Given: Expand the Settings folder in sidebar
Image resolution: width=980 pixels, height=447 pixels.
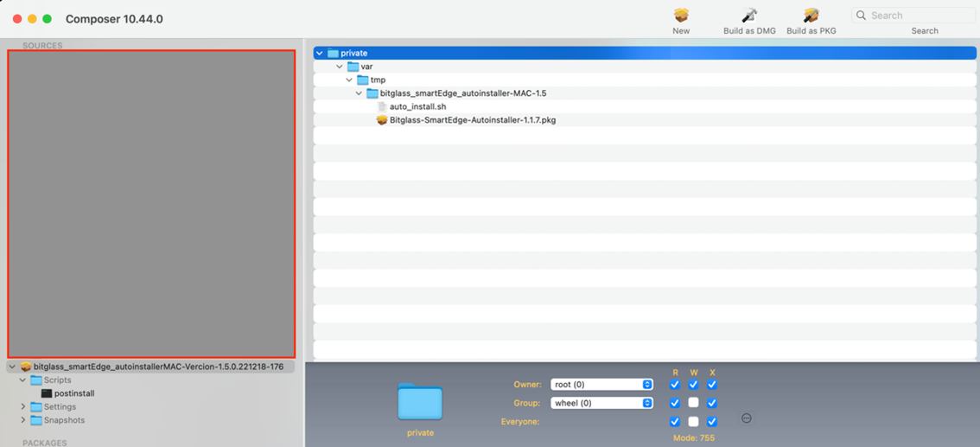Looking at the screenshot, I should (23, 407).
